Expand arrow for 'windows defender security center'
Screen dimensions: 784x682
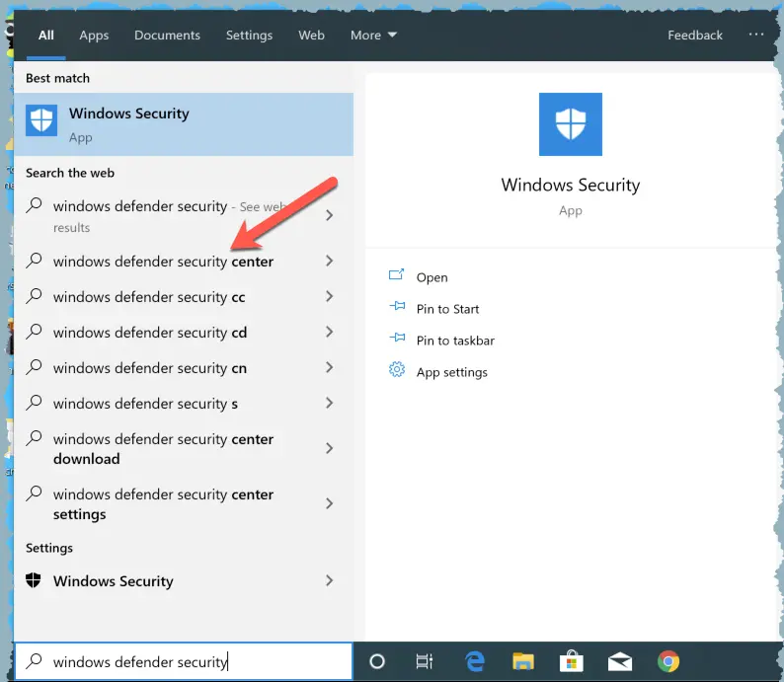[330, 262]
